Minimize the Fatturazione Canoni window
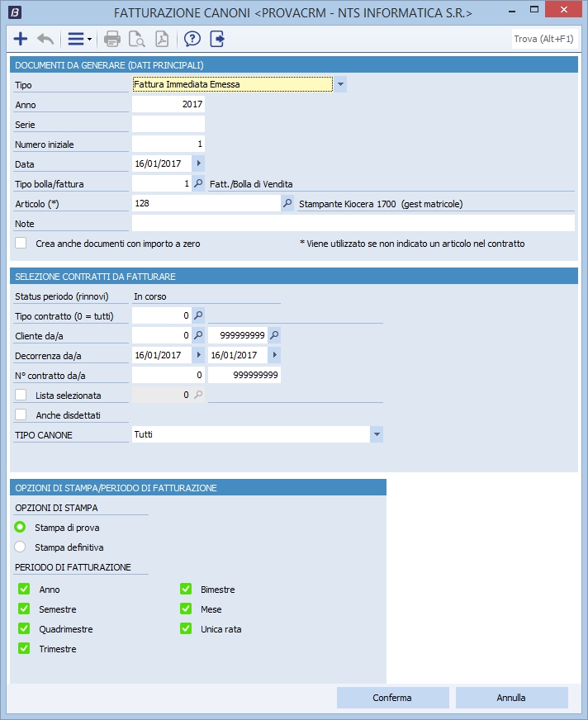588x720 pixels. tap(512, 10)
